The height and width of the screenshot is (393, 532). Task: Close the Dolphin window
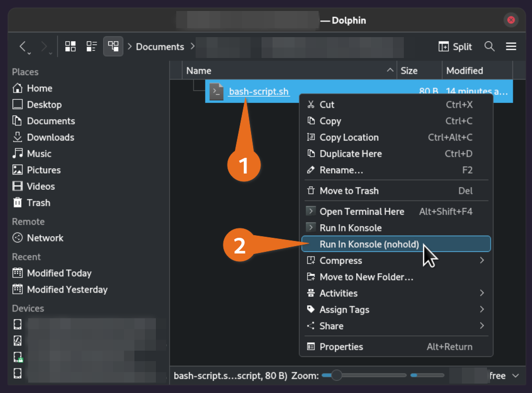click(x=511, y=20)
